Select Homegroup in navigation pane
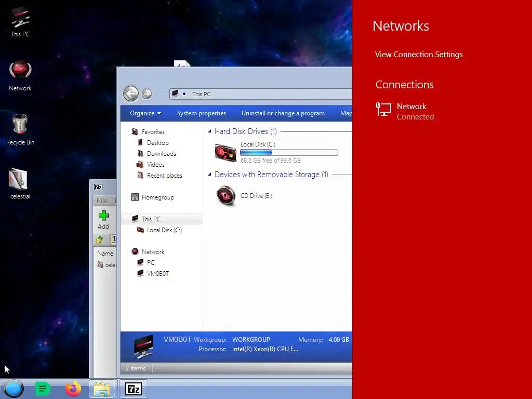The height and width of the screenshot is (399, 532). (x=158, y=197)
